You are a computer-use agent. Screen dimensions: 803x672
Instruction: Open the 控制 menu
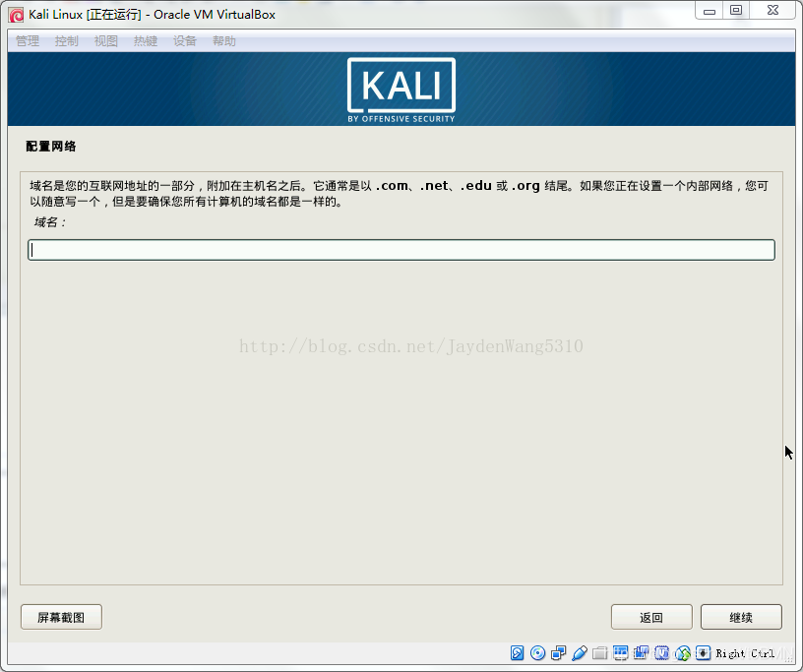tap(67, 41)
